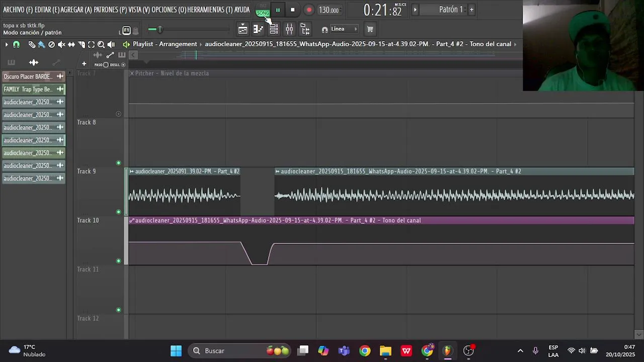Expand the playlist options menu arrow

(x=7, y=45)
